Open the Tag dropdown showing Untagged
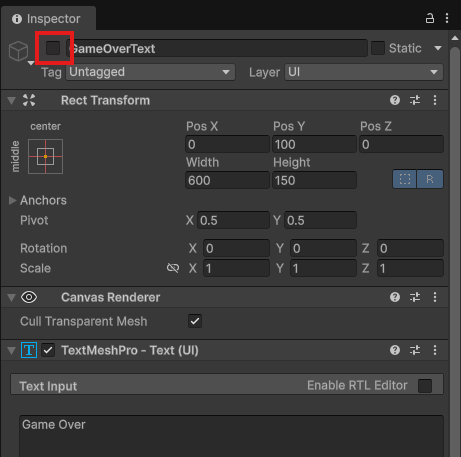 [x=150, y=72]
